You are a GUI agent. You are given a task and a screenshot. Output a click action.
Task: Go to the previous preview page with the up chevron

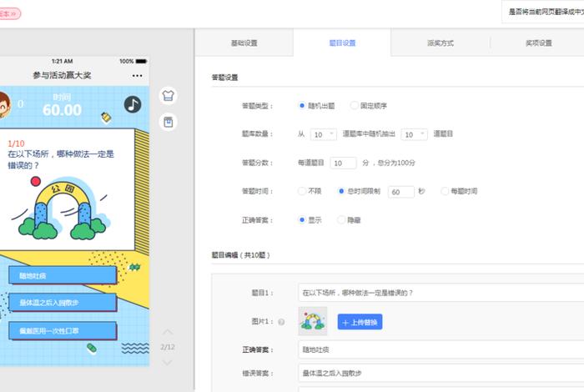pyautogui.click(x=168, y=331)
